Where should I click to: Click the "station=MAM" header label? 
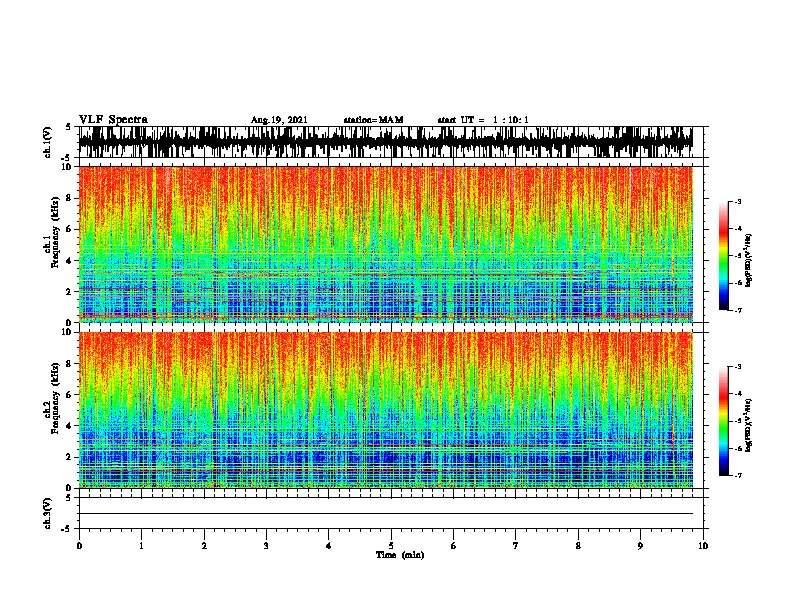(373, 120)
